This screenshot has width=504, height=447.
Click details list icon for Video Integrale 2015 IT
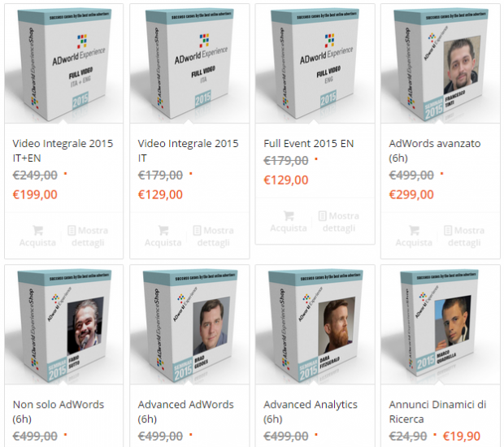pyautogui.click(x=197, y=231)
